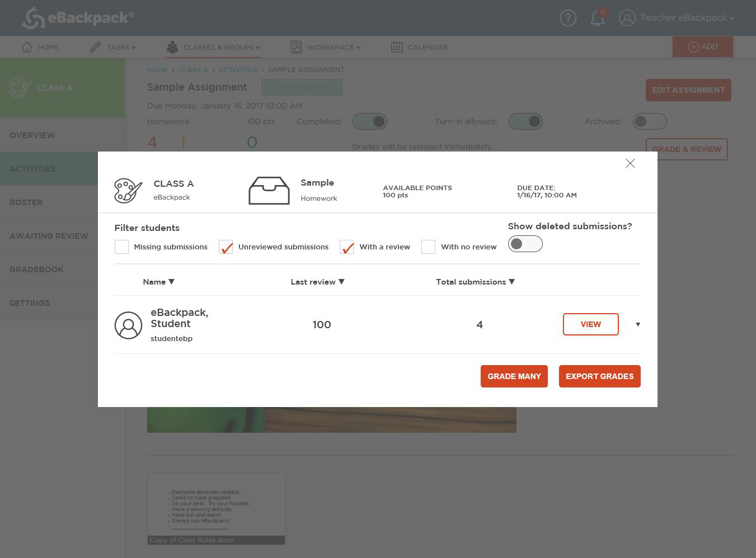Toggle Show deleted submissions switch

[x=525, y=244]
